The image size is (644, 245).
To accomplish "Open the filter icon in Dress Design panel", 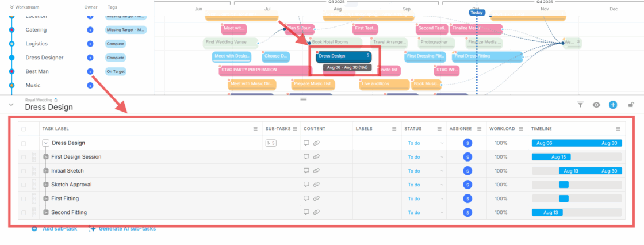I will 580,105.
